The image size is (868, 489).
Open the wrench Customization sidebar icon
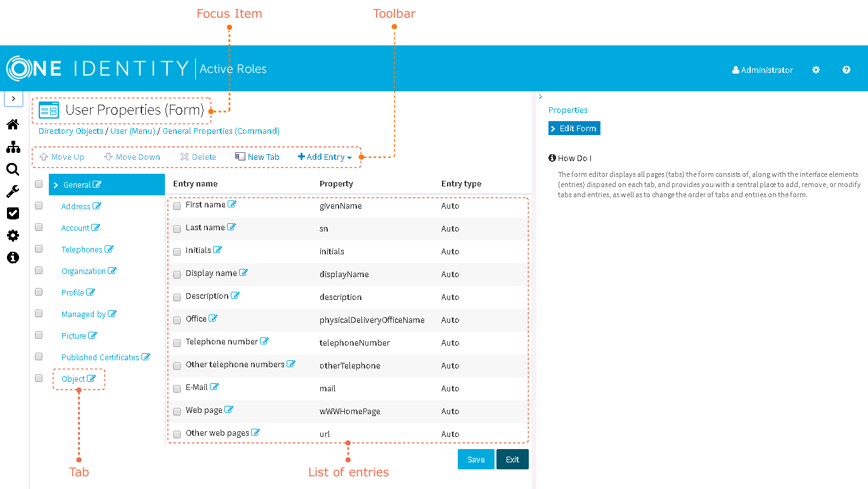tap(13, 192)
